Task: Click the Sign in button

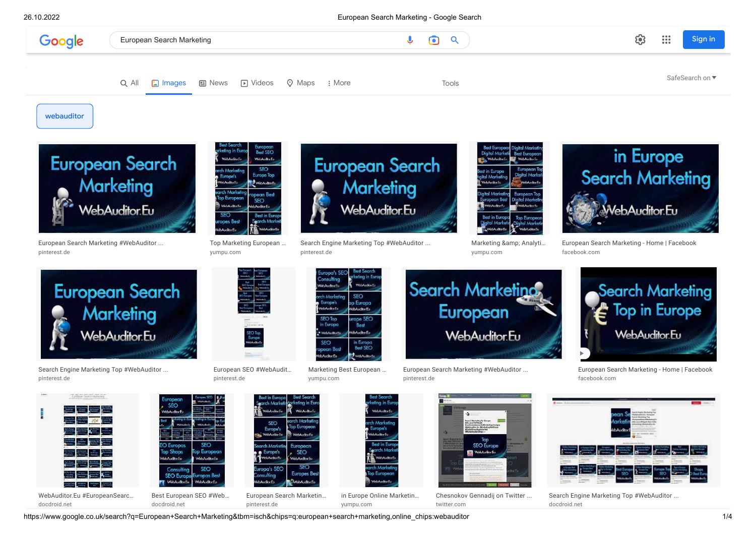Action: [x=703, y=39]
